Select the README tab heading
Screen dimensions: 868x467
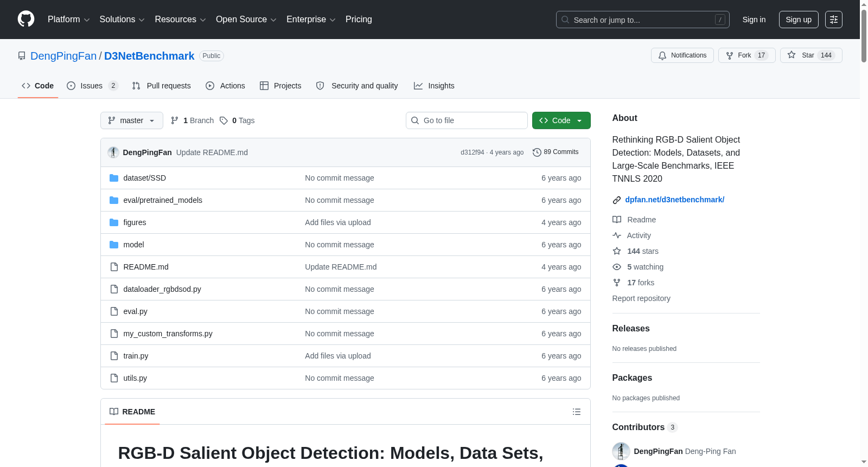tap(132, 412)
